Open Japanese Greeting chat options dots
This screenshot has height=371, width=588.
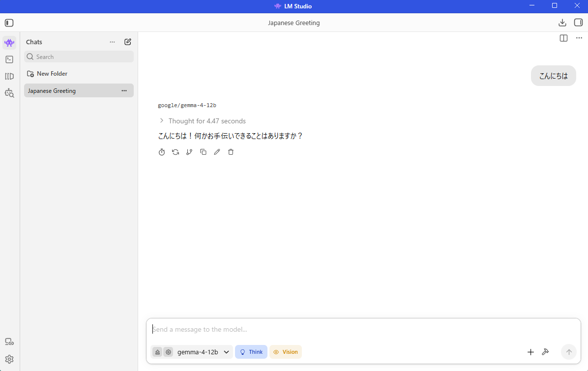click(x=124, y=91)
